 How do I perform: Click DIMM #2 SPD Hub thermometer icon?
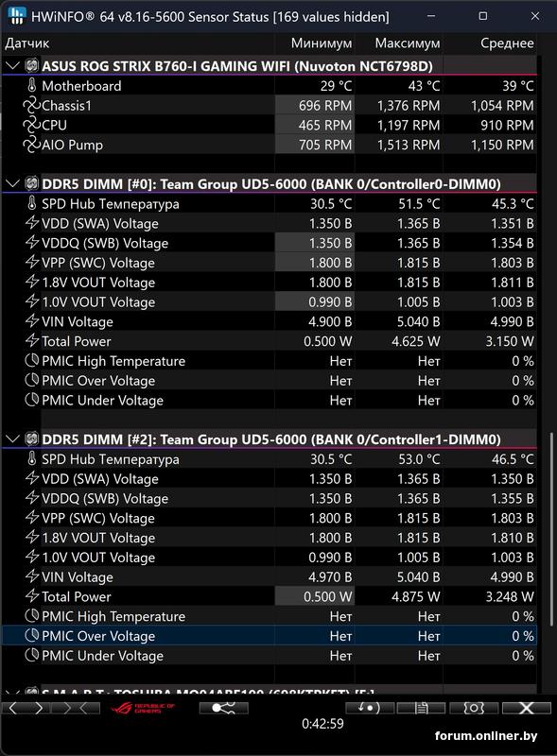click(32, 459)
